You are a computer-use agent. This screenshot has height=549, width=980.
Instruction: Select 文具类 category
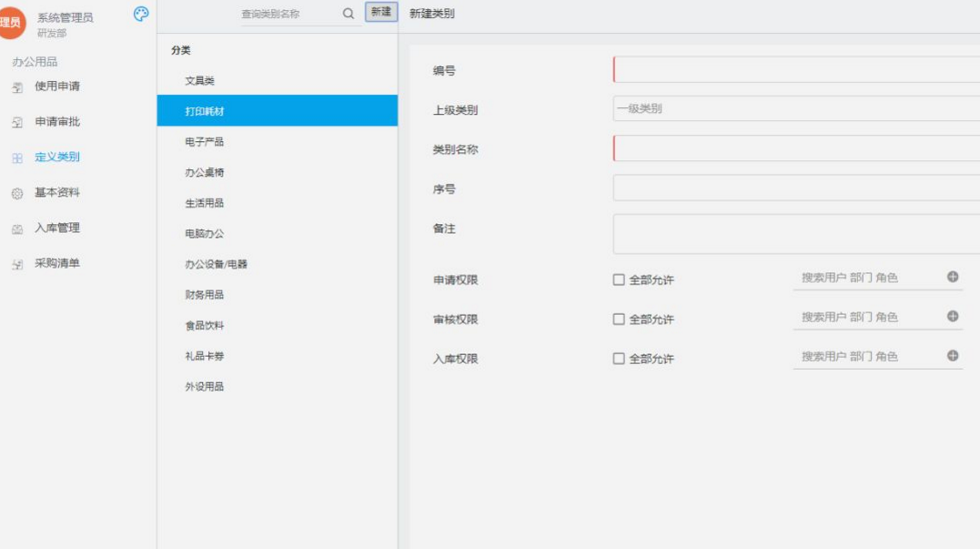(277, 81)
